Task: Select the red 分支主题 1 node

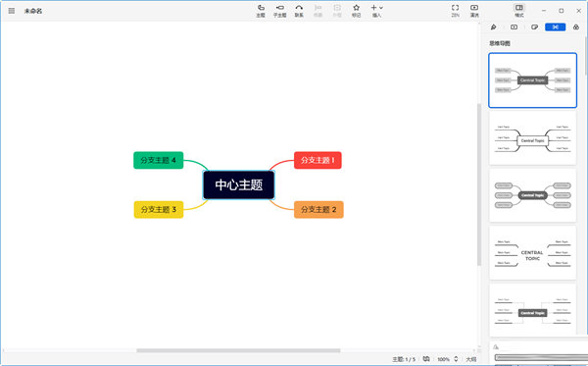Action: click(318, 160)
